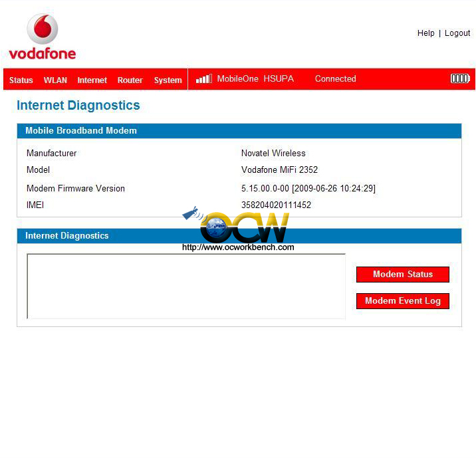Click the battery level icon
The image size is (476, 458).
(x=460, y=78)
